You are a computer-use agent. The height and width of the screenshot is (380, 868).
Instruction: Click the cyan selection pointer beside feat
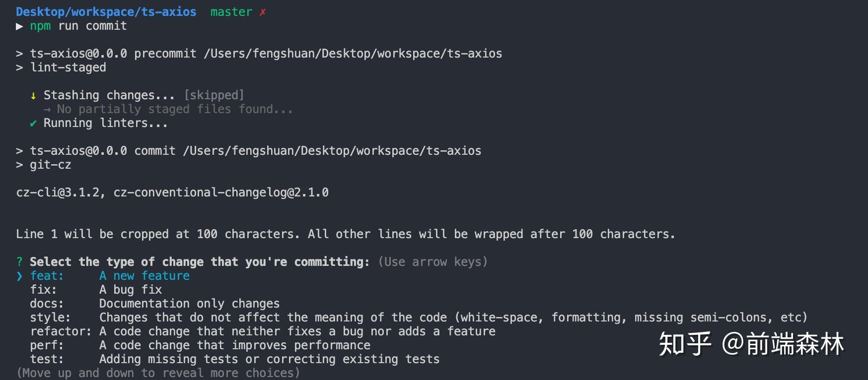(19, 276)
